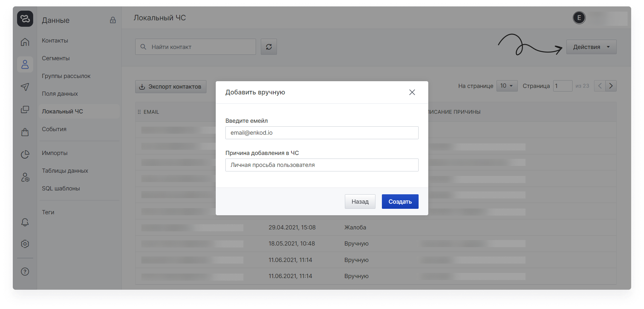Open the shopping bag sidebar icon
Image resolution: width=644 pixels, height=309 pixels.
click(25, 132)
